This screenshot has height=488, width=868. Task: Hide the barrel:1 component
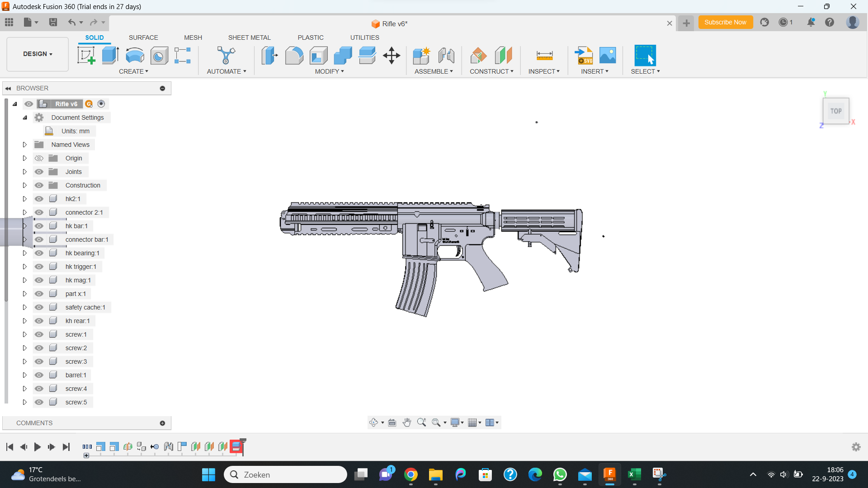(x=39, y=375)
